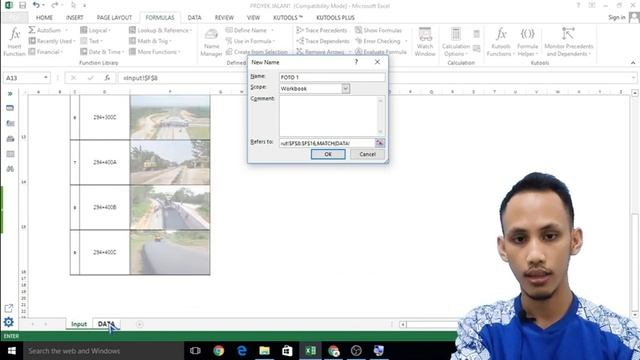Toggle Show Formulas
Viewport: 640px width, 360px height.
(x=378, y=30)
